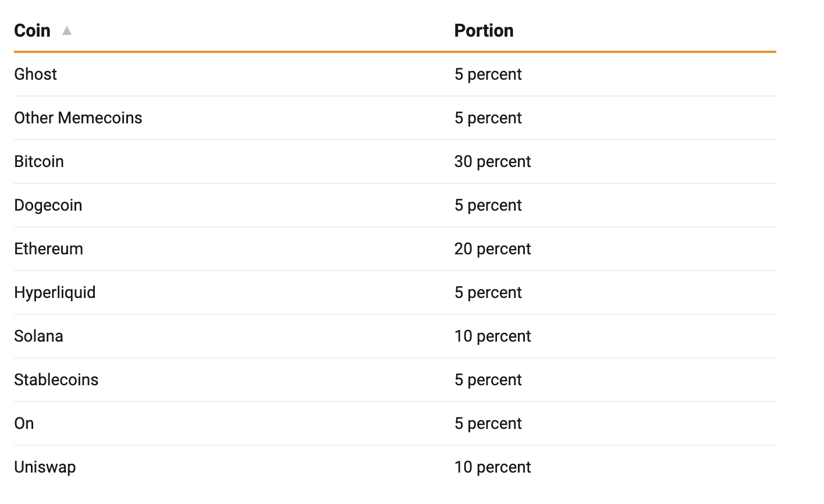Click Hyperliquid's 5 percent portion
The image size is (824, 504).
click(x=488, y=293)
